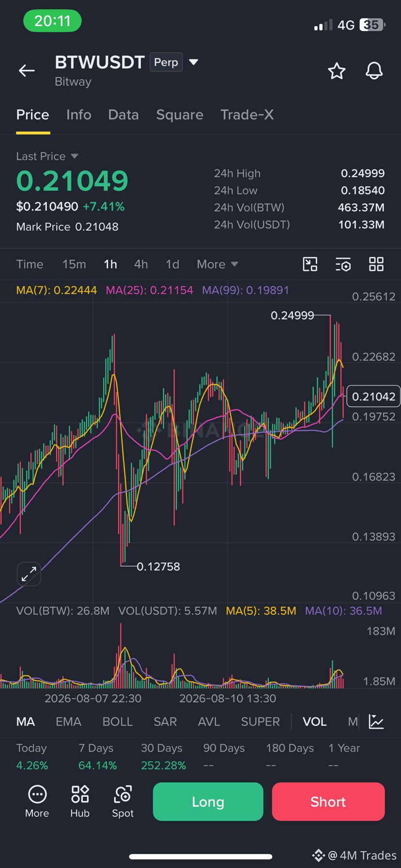Toggle the BOLL indicator

click(x=118, y=722)
